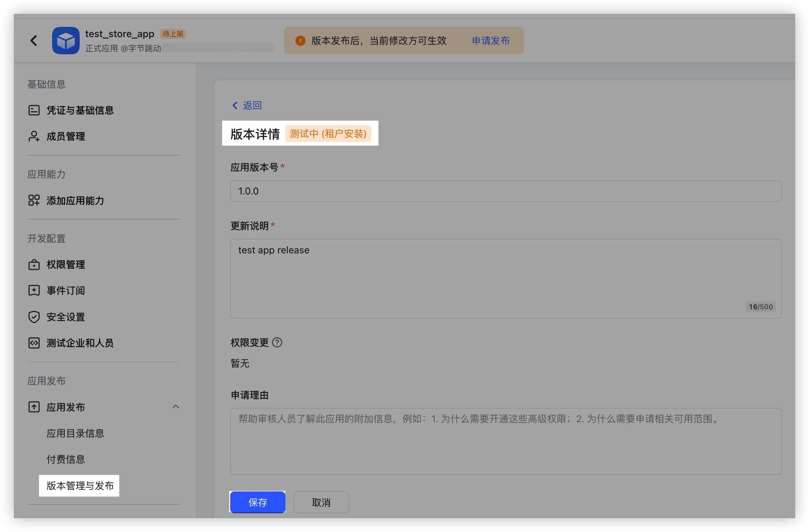Click the 事件订阅 icon in the sidebar
The height and width of the screenshot is (532, 809).
[34, 290]
